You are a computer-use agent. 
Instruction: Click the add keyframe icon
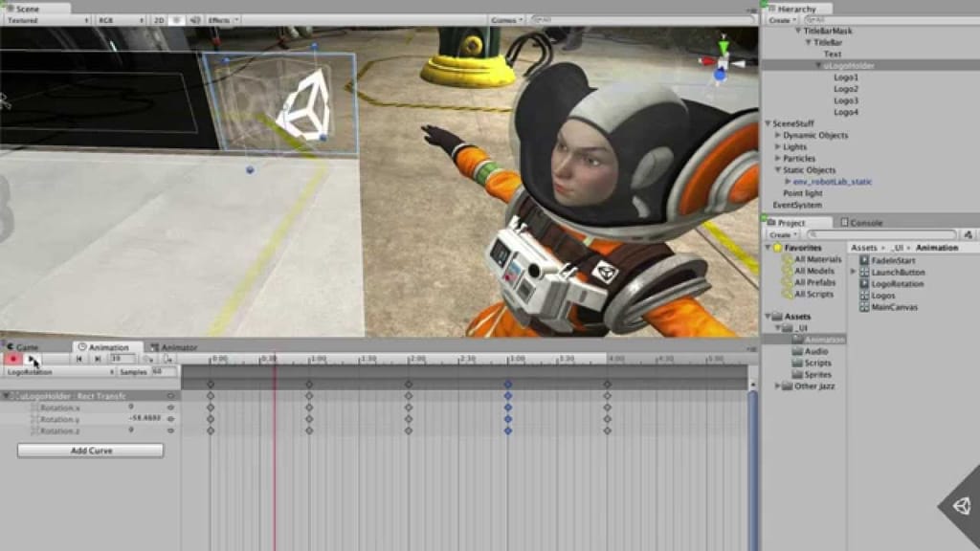147,360
